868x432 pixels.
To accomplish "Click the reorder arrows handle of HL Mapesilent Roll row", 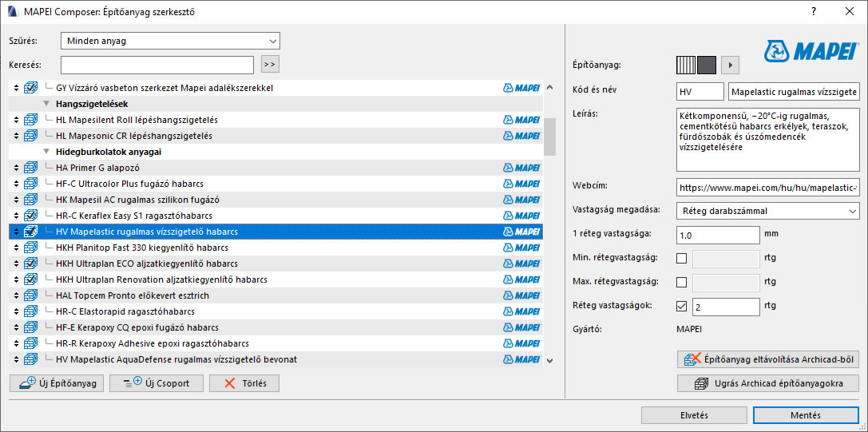I will 16,120.
